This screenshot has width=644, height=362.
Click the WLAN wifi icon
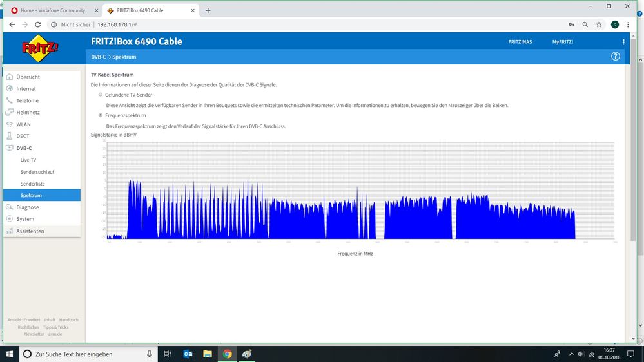point(10,124)
